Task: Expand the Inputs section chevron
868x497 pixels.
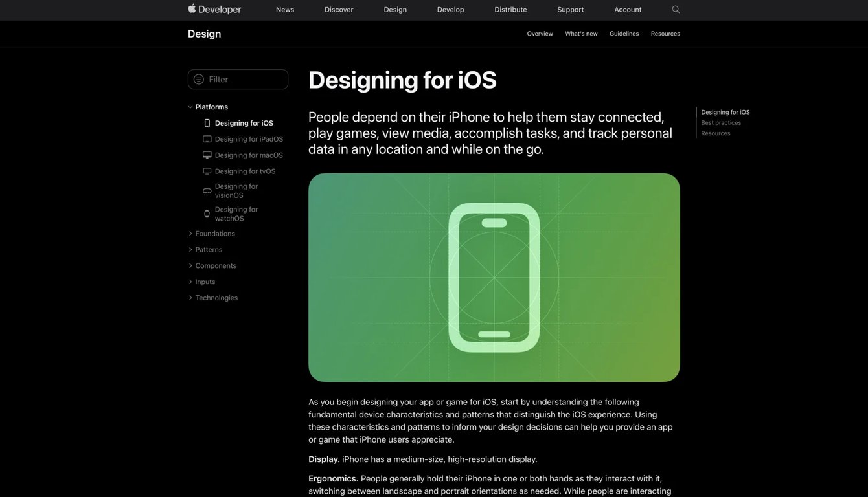Action: click(190, 282)
